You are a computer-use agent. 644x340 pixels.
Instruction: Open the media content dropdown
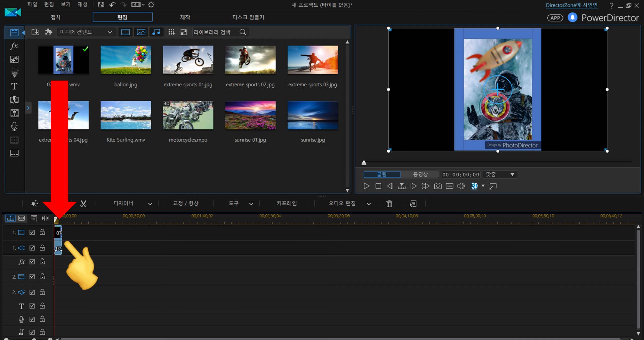(x=86, y=32)
